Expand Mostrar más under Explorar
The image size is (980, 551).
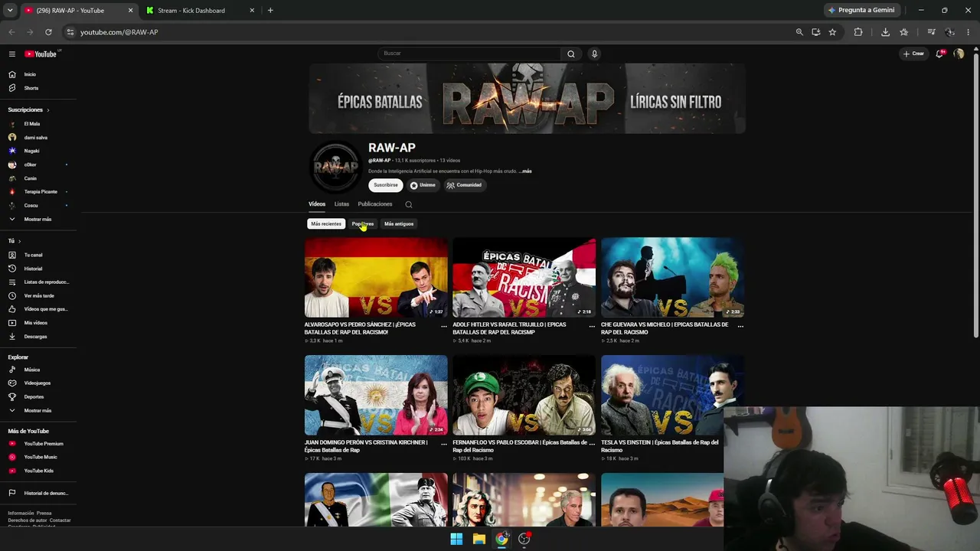(x=38, y=410)
